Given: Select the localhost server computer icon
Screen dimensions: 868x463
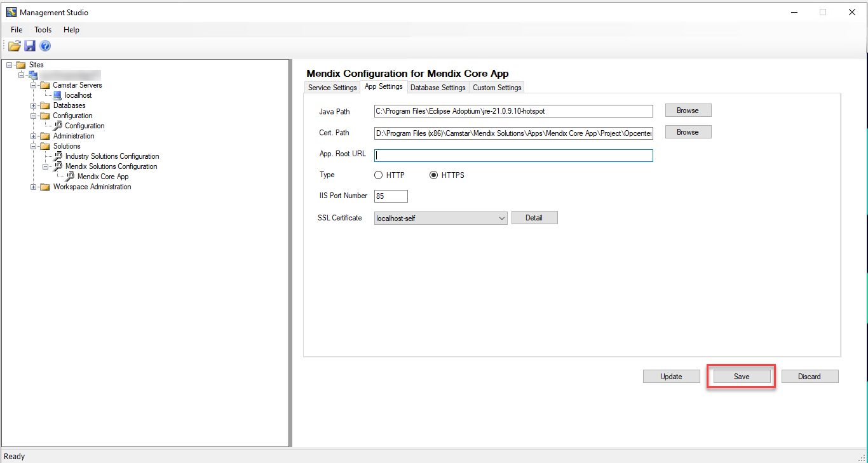Looking at the screenshot, I should pos(57,95).
